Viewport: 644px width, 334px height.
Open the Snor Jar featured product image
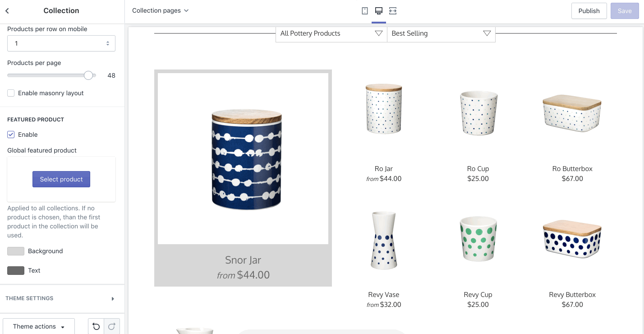[243, 158]
